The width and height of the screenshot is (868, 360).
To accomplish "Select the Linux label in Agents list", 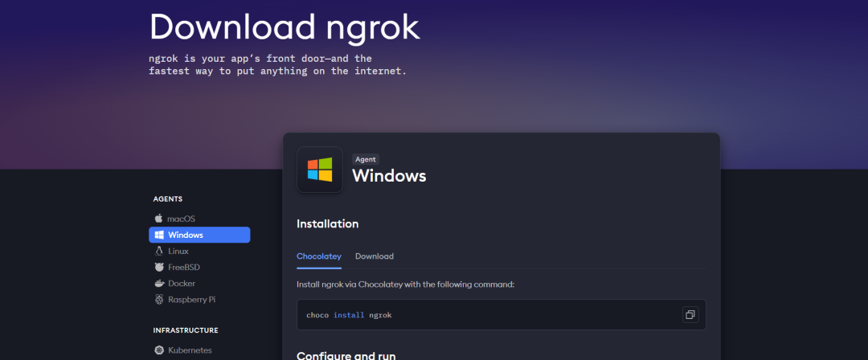I will pos(178,251).
